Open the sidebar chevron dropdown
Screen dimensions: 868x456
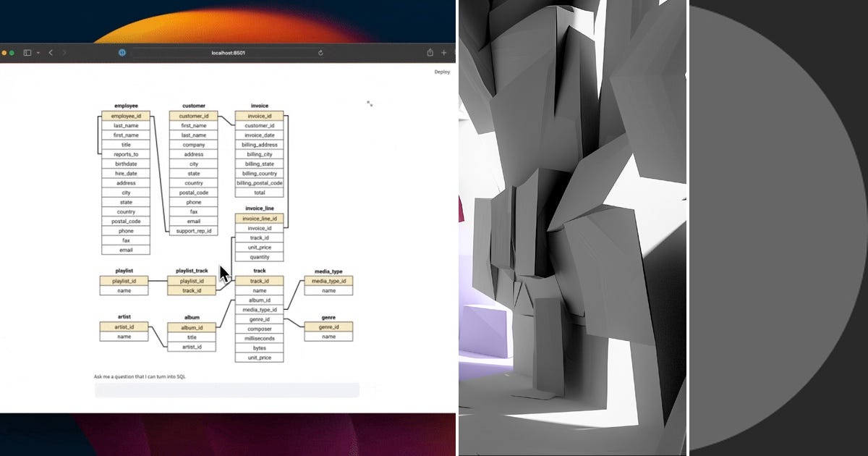coord(37,52)
